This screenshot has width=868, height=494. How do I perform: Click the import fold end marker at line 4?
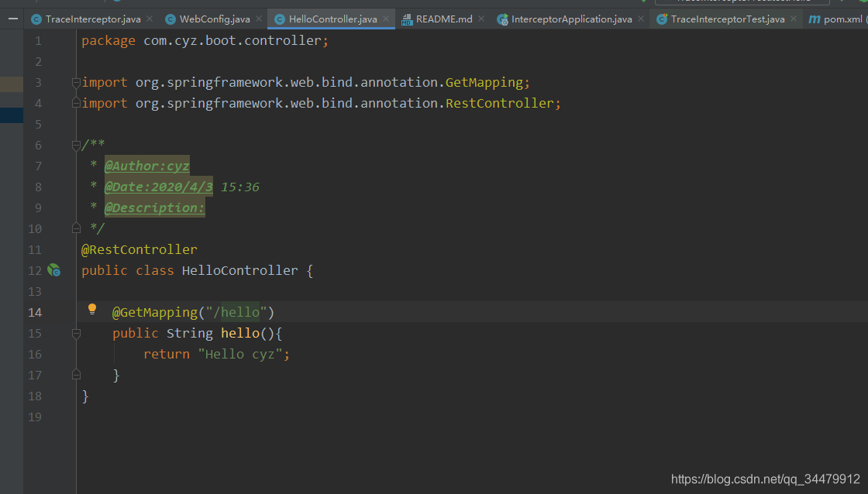77,103
